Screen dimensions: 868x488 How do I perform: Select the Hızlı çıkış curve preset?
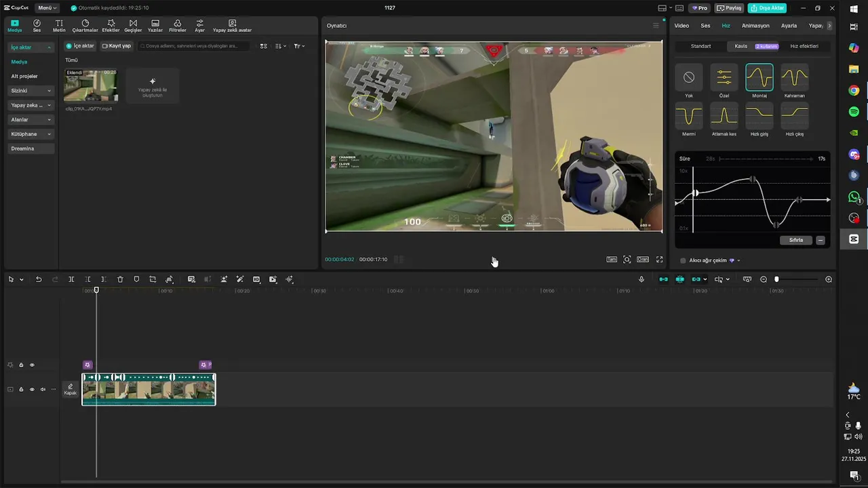[795, 119]
